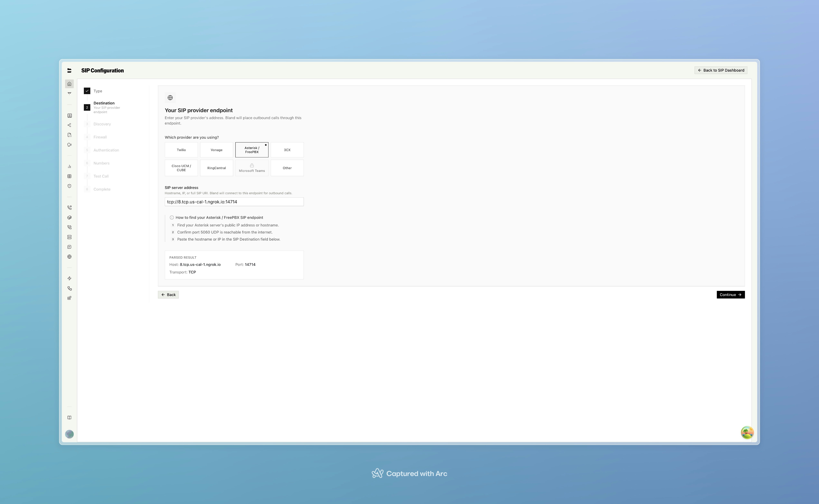Choose the Vonage provider option
The width and height of the screenshot is (819, 504).
click(216, 150)
